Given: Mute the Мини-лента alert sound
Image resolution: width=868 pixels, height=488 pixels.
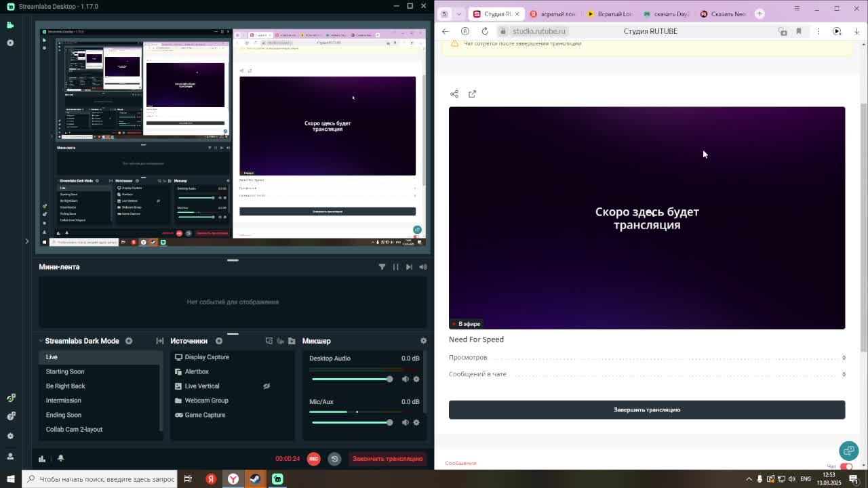Looking at the screenshot, I should point(423,267).
